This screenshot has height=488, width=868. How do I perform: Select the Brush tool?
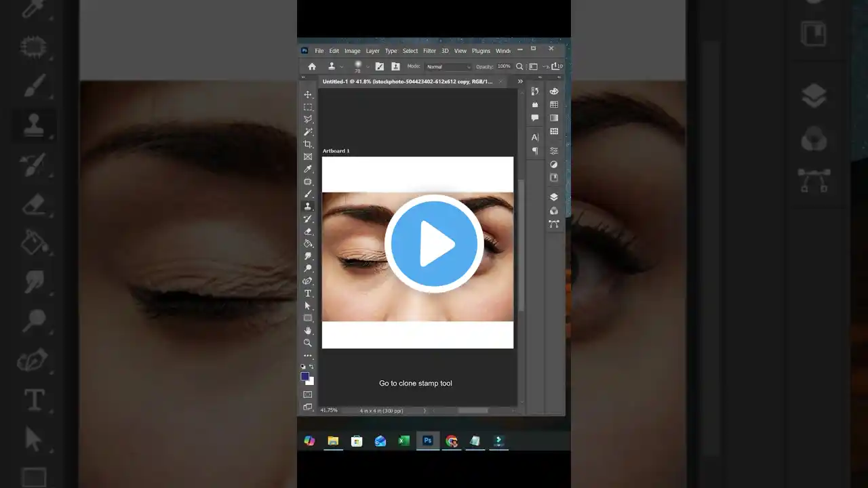pyautogui.click(x=308, y=194)
